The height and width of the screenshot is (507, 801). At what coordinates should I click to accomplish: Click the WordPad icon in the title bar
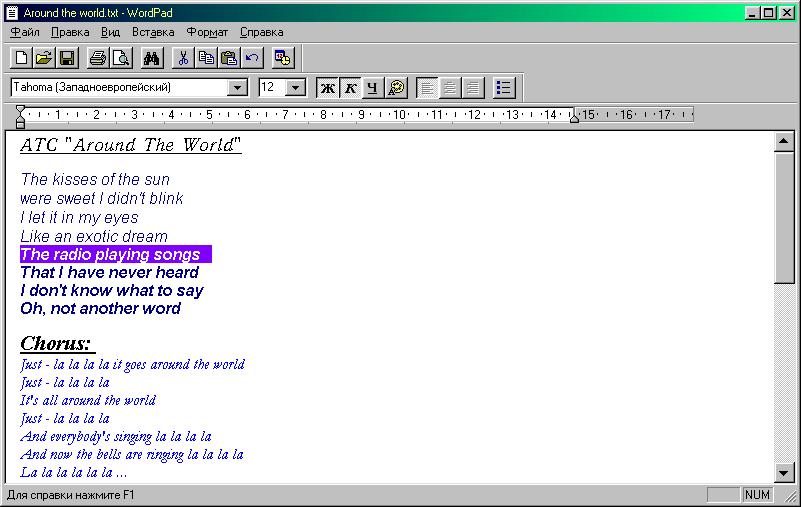[x=13, y=13]
